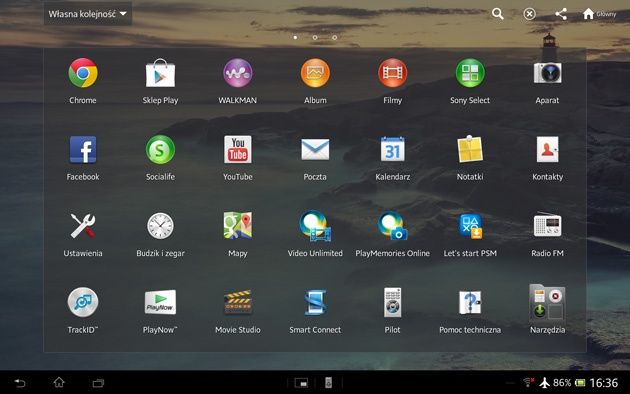Image resolution: width=630 pixels, height=394 pixels.
Task: Open the Chrome app
Action: point(83,73)
